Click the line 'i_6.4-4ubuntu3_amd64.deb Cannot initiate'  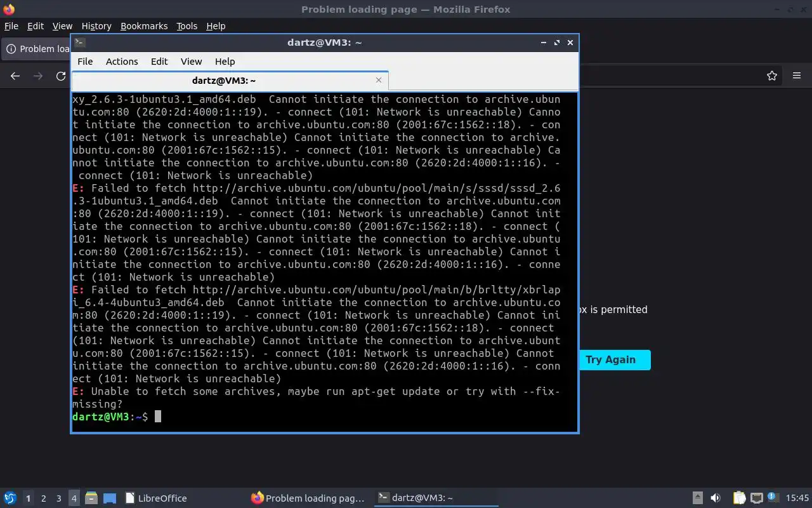(316, 302)
